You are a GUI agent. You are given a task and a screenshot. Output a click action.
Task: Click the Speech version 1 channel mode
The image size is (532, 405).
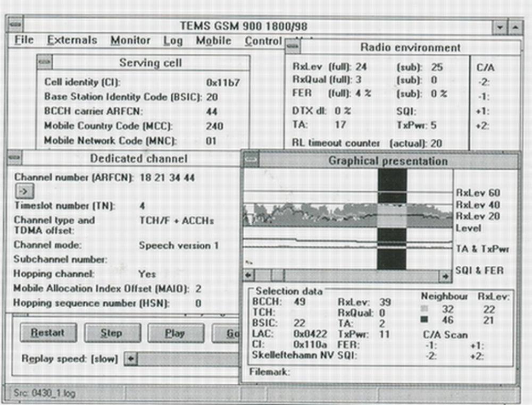[x=179, y=246]
